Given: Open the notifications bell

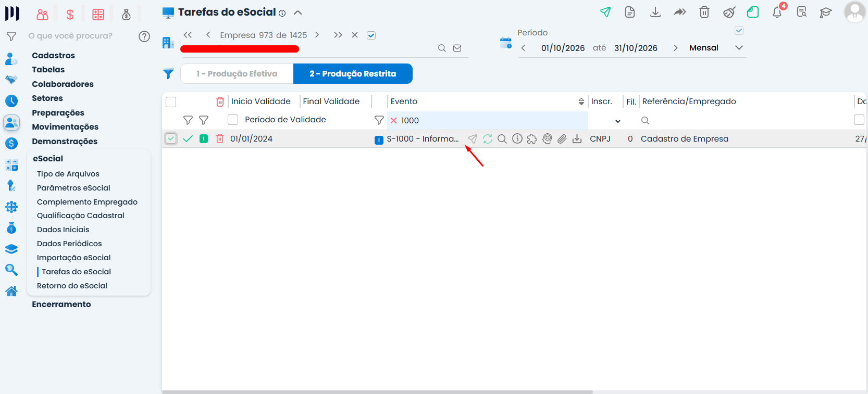Looking at the screenshot, I should point(777,12).
